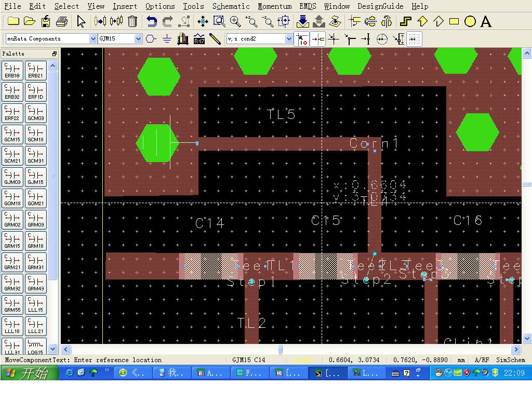Open the 'v,s cond2' layer dropdown
532x399 pixels.
289,38
